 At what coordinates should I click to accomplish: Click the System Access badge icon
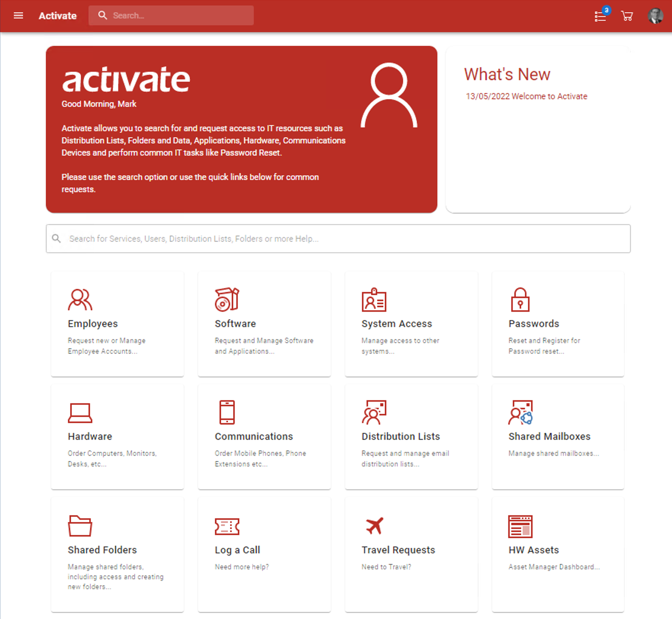(374, 300)
